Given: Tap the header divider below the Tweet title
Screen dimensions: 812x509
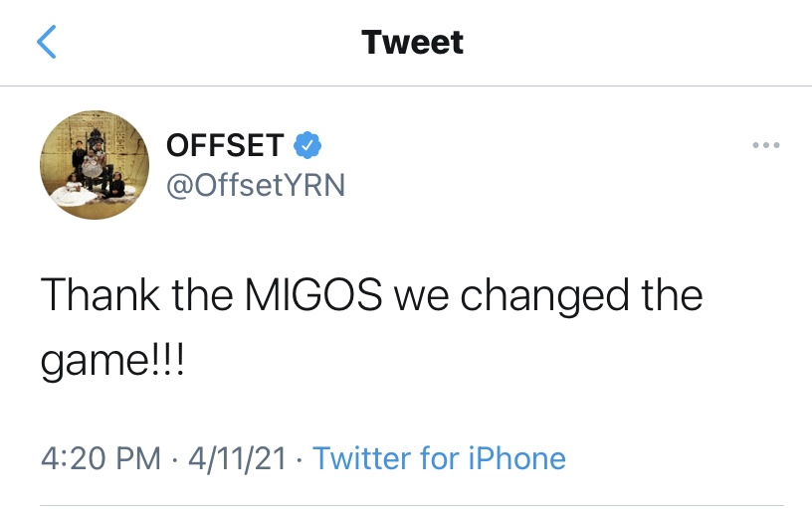Looking at the screenshot, I should [406, 85].
